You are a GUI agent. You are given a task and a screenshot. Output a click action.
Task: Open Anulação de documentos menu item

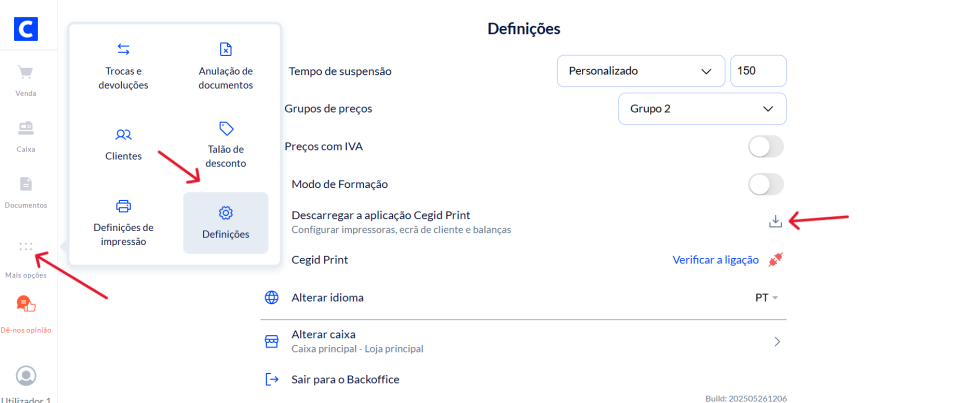[226, 66]
